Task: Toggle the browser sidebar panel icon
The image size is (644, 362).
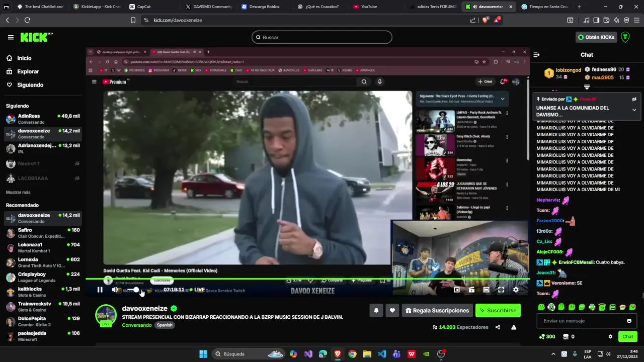Action: 596,20
